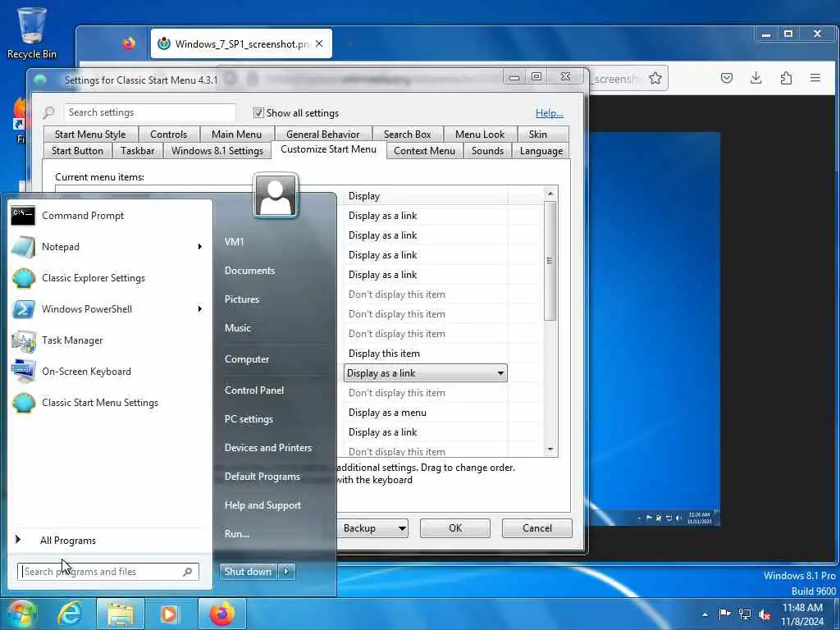Click muted volume tray icon
The width and height of the screenshot is (840, 630).
765,614
